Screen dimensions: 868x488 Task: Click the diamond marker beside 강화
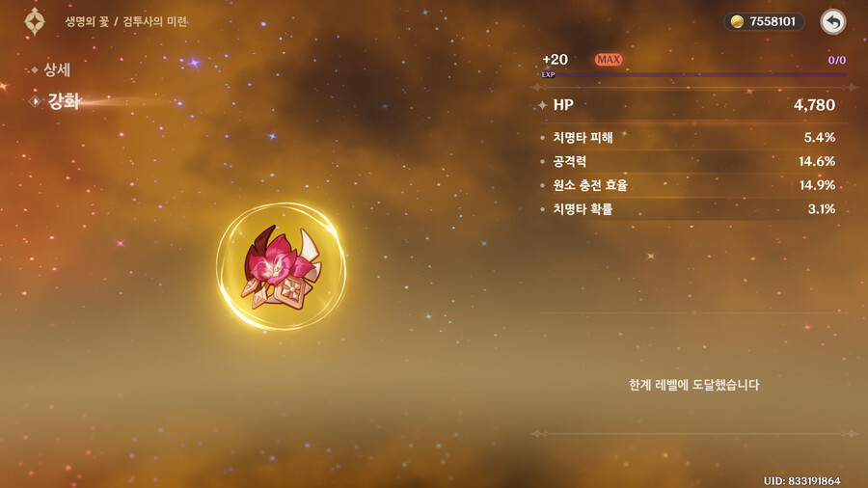tap(35, 101)
